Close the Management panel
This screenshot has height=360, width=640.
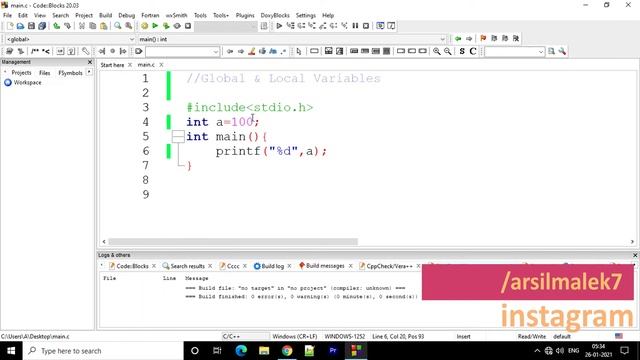point(90,62)
